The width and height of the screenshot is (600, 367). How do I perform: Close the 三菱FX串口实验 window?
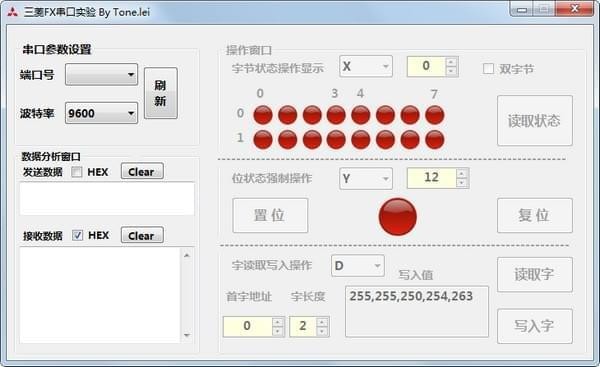click(x=574, y=9)
